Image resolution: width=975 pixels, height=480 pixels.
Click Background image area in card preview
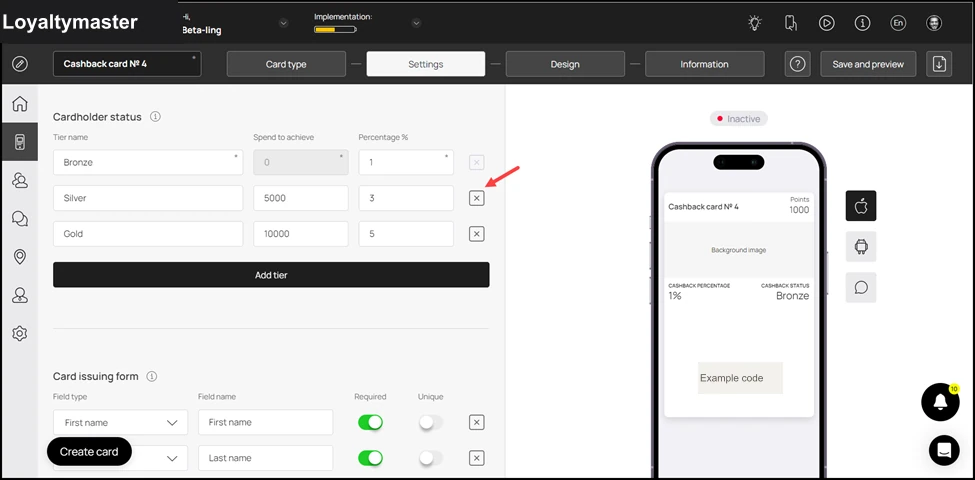click(x=739, y=250)
